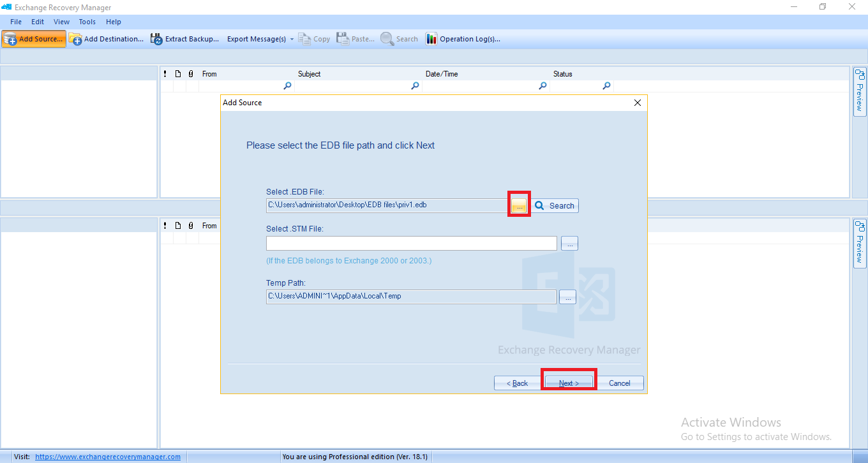Click the lower pane importance (!) column icon

coord(165,226)
